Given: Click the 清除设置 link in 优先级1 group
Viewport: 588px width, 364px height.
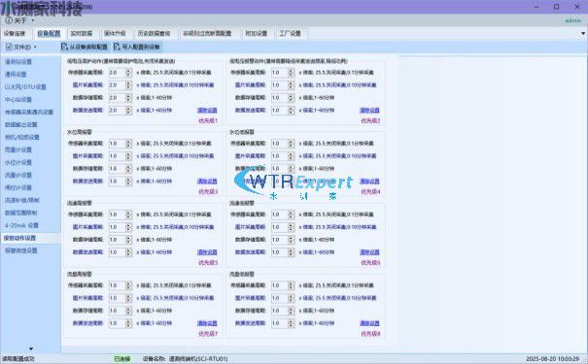Looking at the screenshot, I should 207,110.
